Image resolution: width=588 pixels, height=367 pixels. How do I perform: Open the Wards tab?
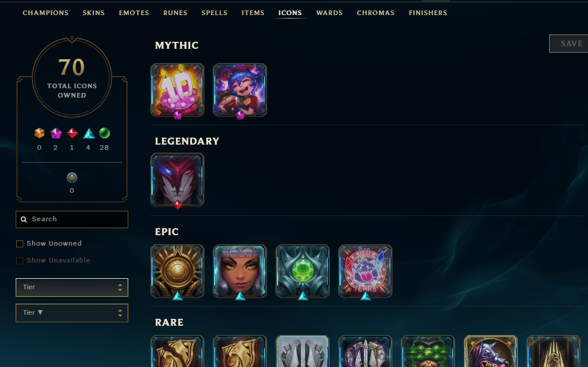pos(329,13)
